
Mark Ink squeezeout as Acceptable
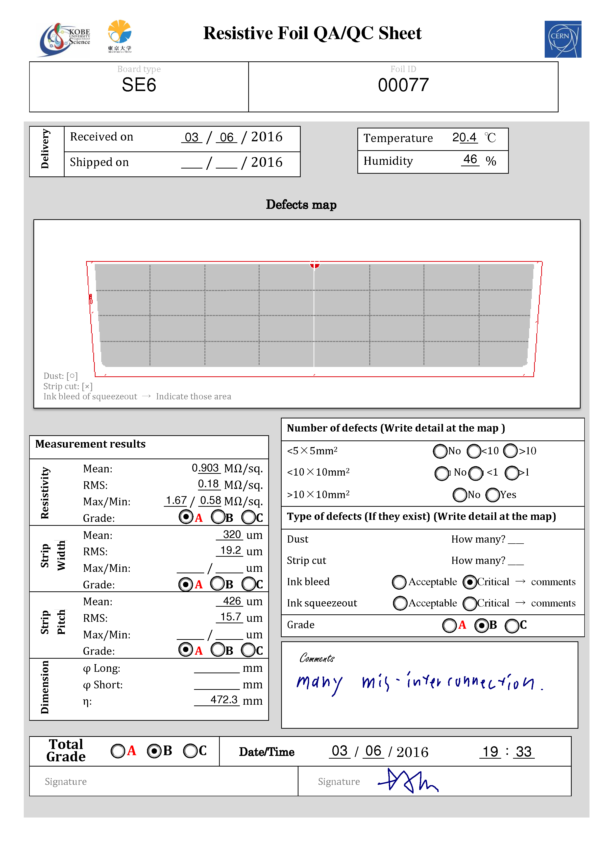click(400, 603)
